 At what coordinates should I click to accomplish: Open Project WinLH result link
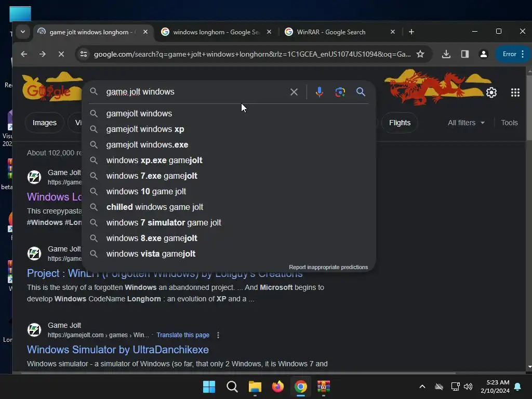coord(165,273)
